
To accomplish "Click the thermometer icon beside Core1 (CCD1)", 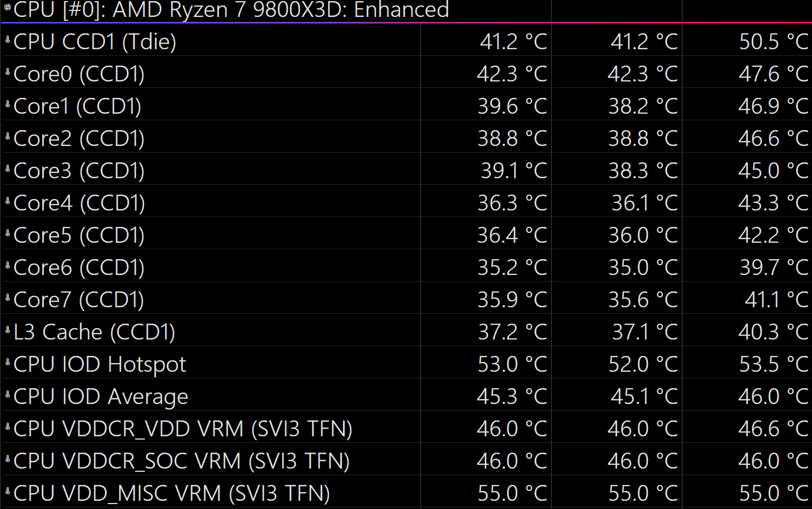I will pyautogui.click(x=8, y=104).
